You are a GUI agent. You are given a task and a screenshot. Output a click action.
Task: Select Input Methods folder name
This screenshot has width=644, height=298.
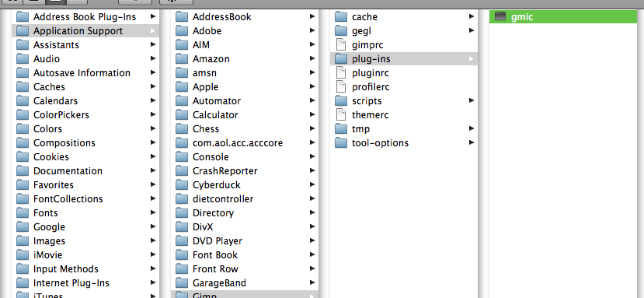tap(66, 268)
